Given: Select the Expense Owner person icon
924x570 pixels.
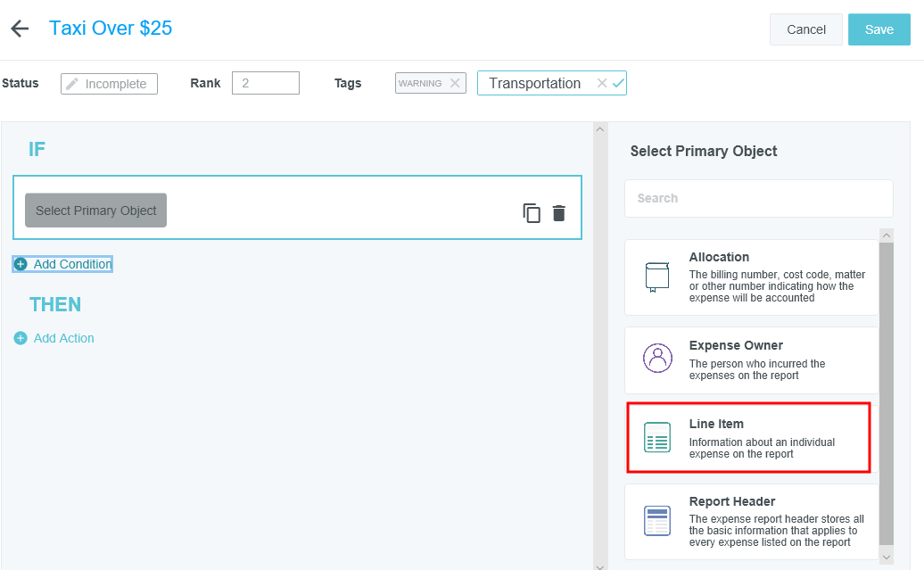Looking at the screenshot, I should 657,359.
